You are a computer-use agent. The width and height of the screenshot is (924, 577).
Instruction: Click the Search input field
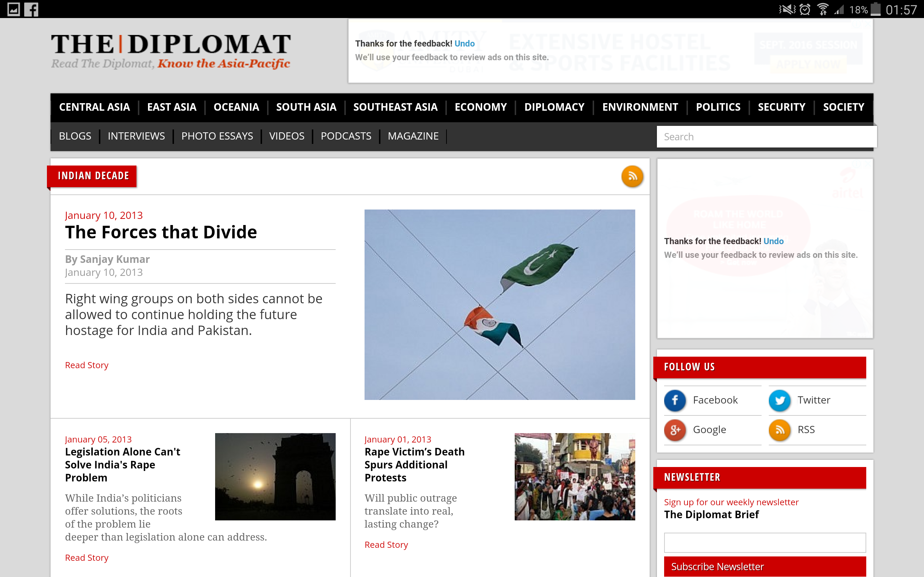766,137
